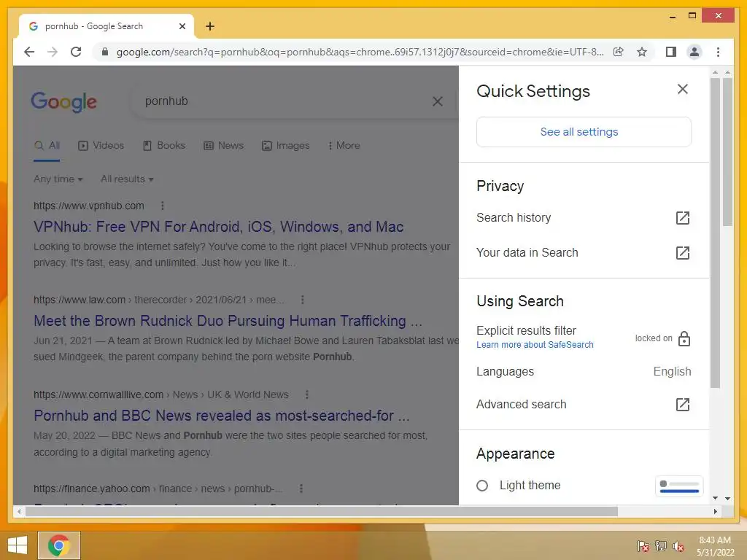
Task: Click scroll-down arrow of panel scrollbar
Action: point(715,498)
